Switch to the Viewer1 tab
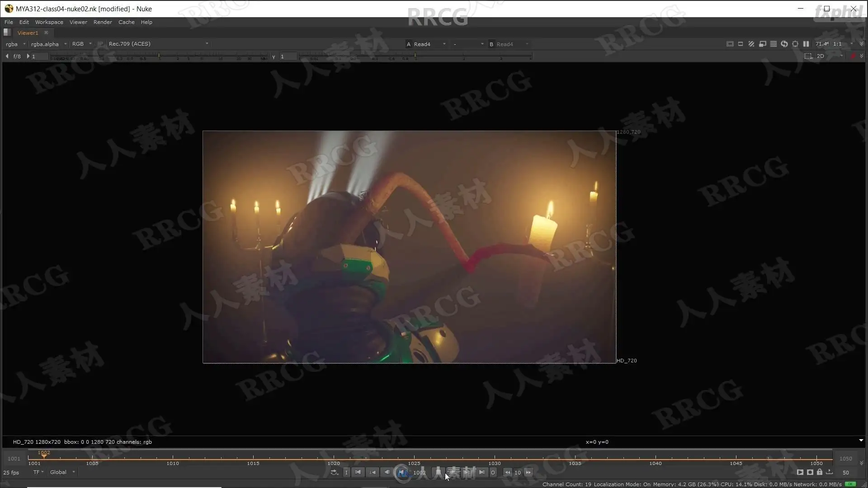 coord(28,33)
